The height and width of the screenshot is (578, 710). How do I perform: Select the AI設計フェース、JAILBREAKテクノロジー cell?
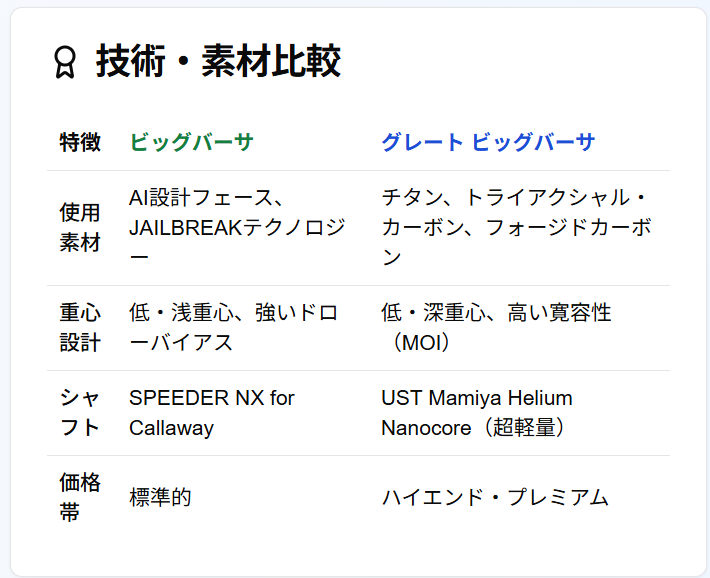[237, 228]
